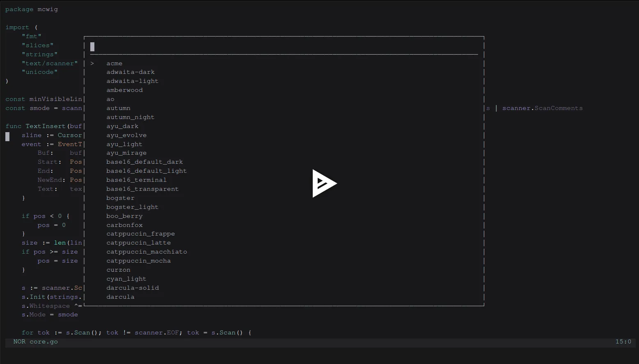
Task: Select the catppuccin_mocha theme
Action: 139,261
